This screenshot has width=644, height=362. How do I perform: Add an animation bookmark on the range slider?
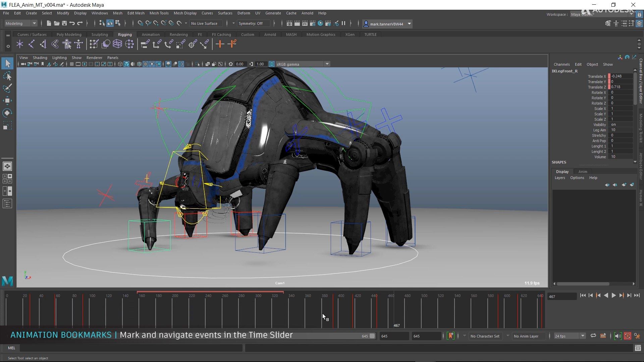pyautogui.click(x=451, y=336)
